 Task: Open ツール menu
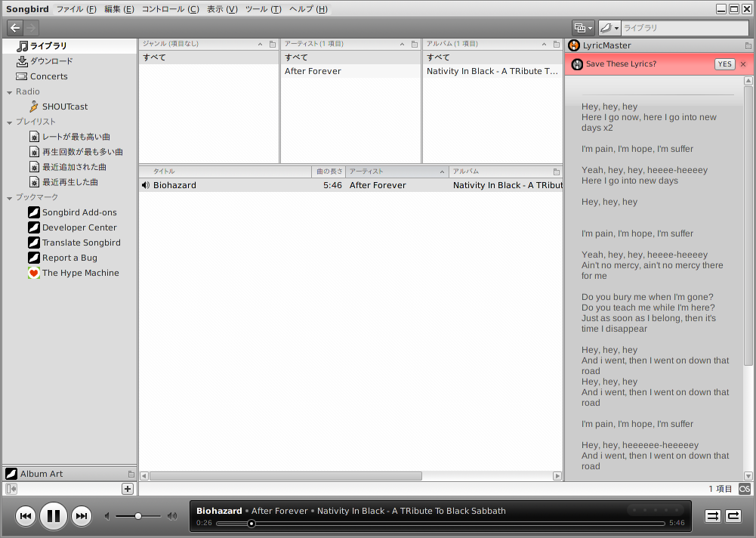(264, 9)
